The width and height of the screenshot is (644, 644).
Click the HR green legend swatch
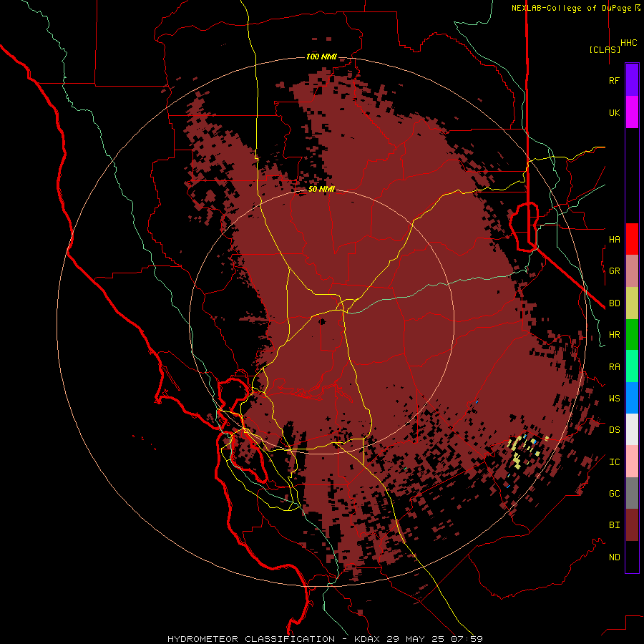(632, 335)
